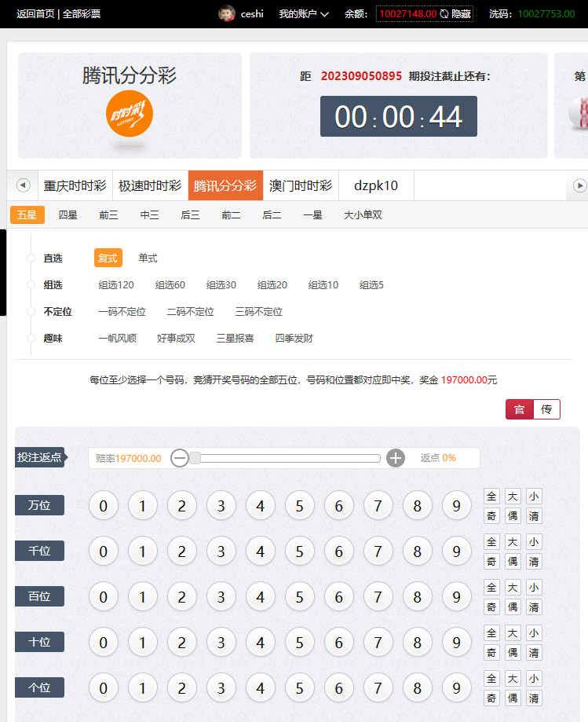This screenshot has width=588, height=722.
Task: Open 我的账户 dropdown menu
Action: 304,14
